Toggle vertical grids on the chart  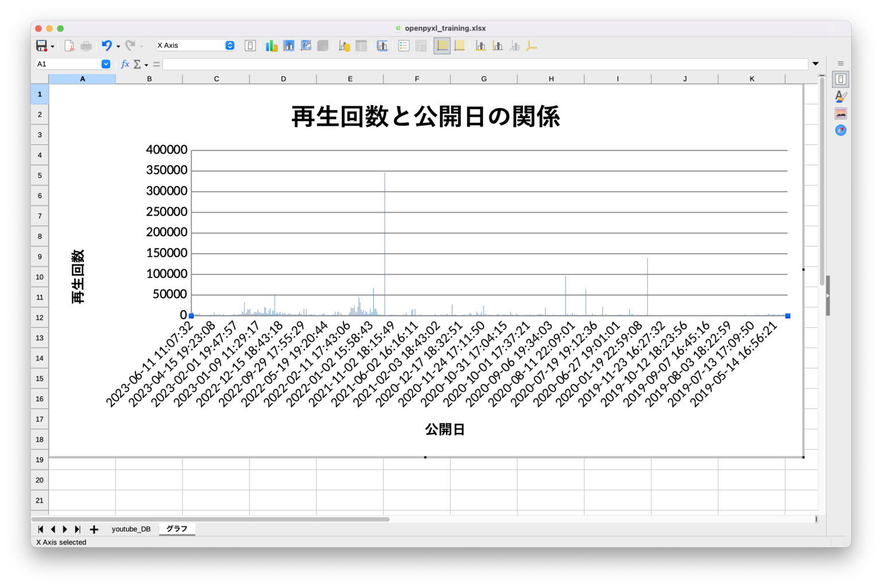click(460, 45)
